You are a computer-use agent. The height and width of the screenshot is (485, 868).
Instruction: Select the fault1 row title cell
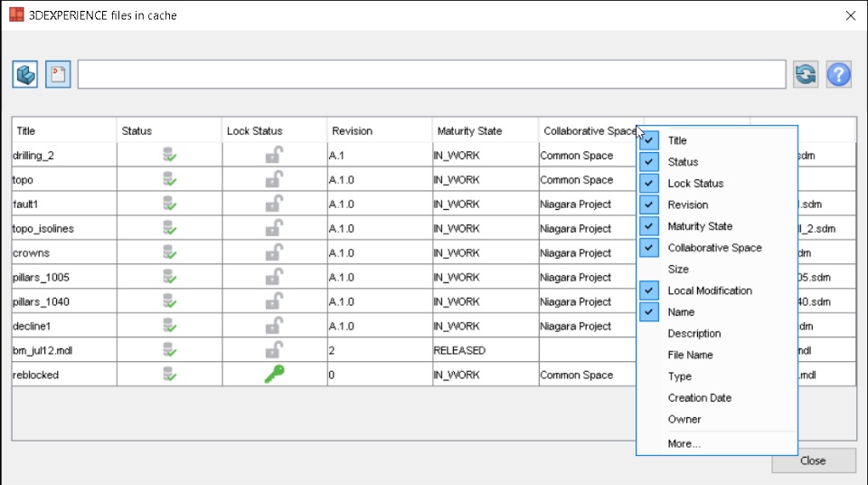point(63,204)
